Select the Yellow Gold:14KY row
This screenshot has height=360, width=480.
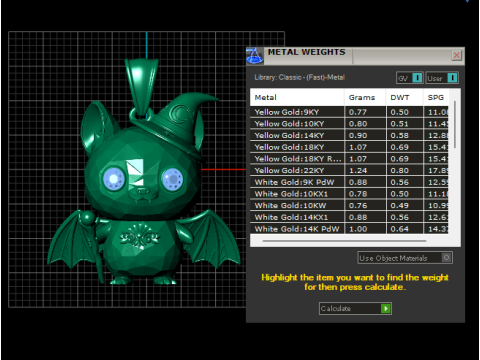tap(349, 135)
